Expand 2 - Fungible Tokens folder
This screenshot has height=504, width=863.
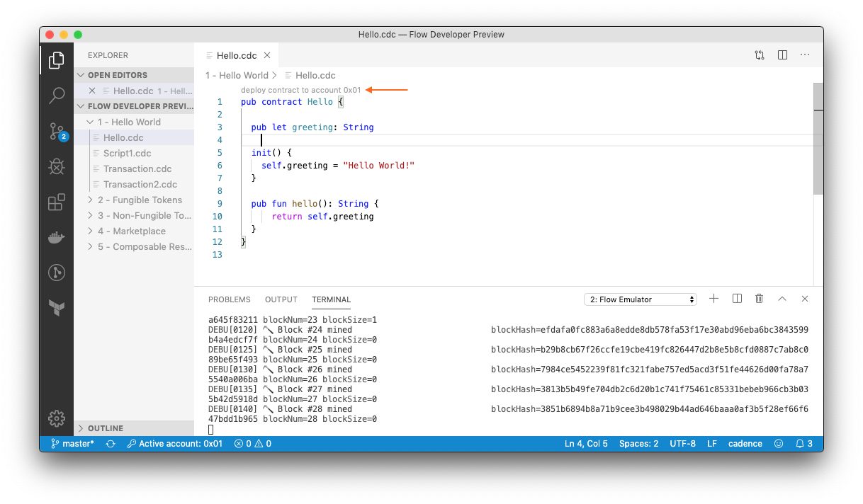pos(134,200)
